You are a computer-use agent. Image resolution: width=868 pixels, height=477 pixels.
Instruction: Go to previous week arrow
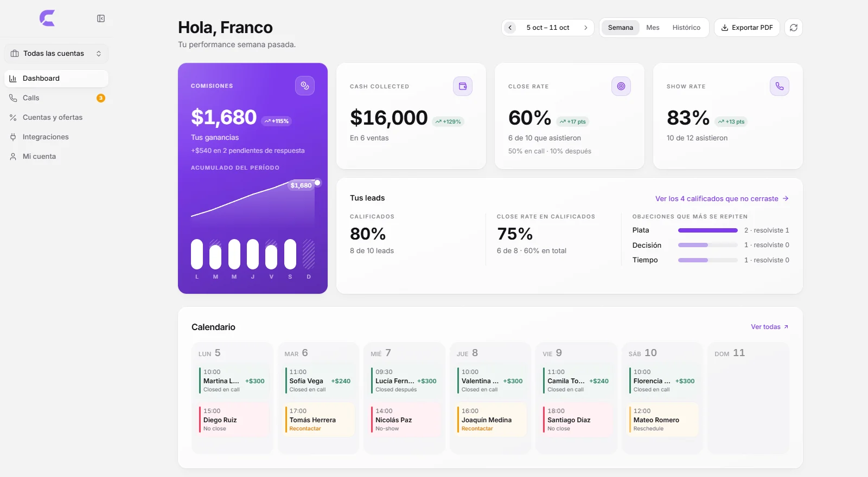tap(510, 28)
